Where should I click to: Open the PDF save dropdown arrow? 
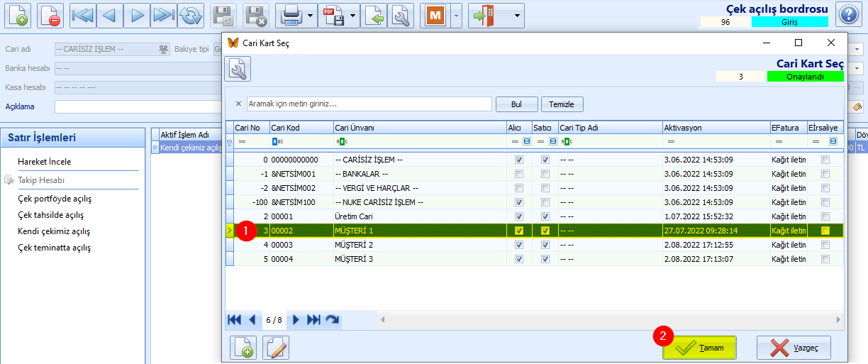pyautogui.click(x=353, y=15)
